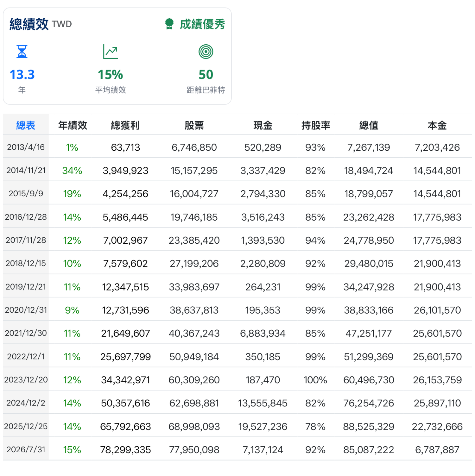The width and height of the screenshot is (475, 476).
Task: Open the 總表 tab in table header
Action: pos(26,125)
